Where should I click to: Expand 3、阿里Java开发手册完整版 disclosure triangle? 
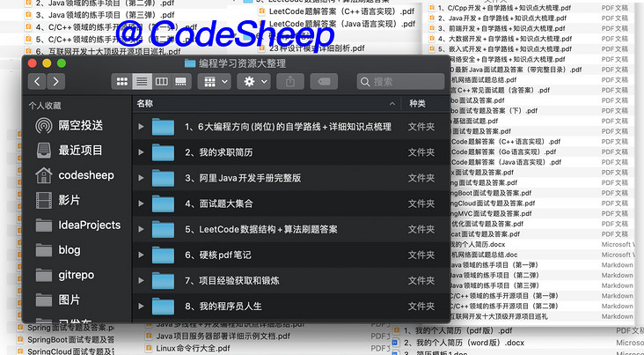tap(141, 178)
